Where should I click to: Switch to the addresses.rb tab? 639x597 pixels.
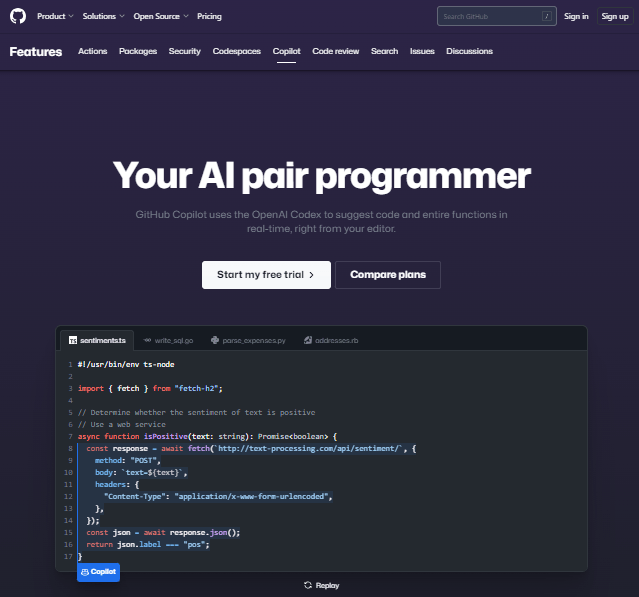point(331,340)
